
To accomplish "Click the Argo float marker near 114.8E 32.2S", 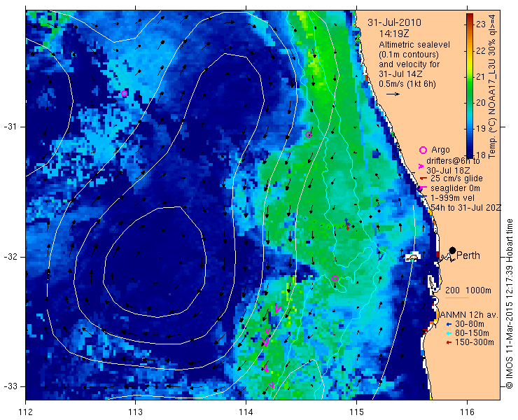I will click(x=335, y=278).
